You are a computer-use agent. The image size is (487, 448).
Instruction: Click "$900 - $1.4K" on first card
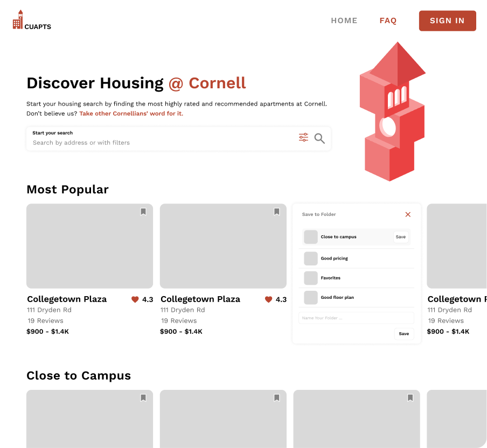[x=48, y=332]
